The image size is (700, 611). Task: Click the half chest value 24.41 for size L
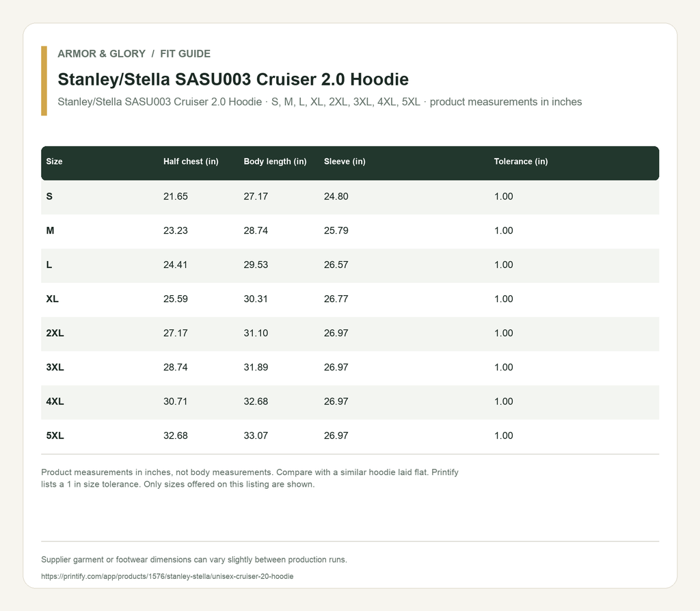click(x=176, y=264)
